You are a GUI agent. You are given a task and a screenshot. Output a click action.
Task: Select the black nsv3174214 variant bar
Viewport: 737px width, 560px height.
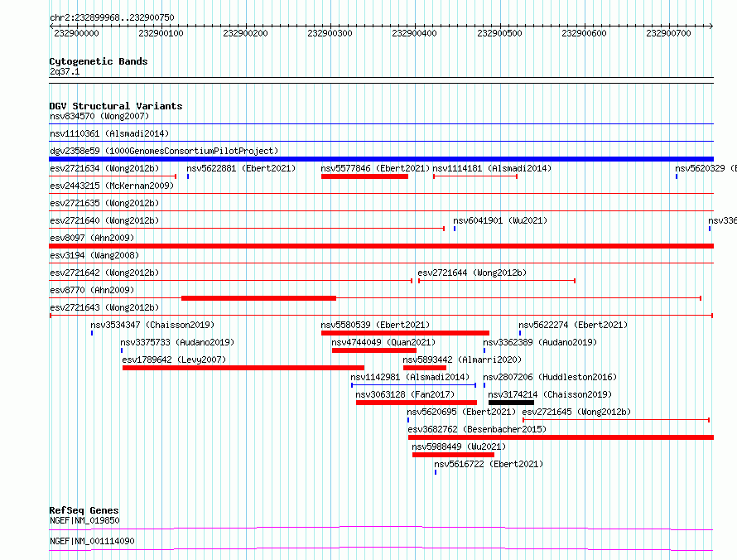[x=512, y=403]
